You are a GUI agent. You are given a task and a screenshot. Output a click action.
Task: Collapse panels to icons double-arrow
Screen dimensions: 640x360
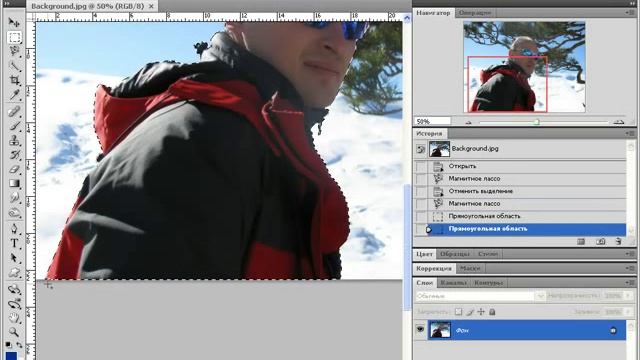632,3
